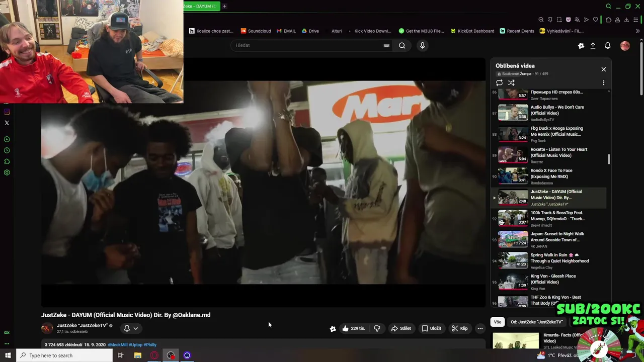Play King Von - Gleesh Place

click(x=548, y=282)
